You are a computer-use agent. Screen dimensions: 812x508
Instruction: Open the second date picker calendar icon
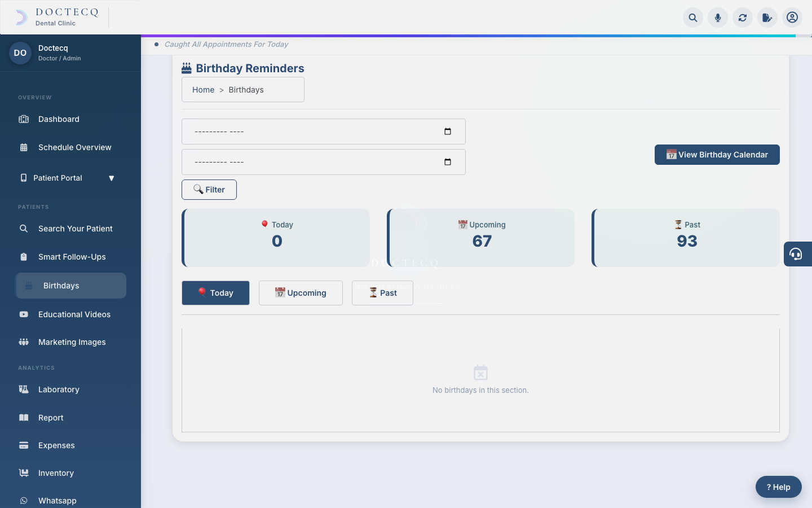448,162
